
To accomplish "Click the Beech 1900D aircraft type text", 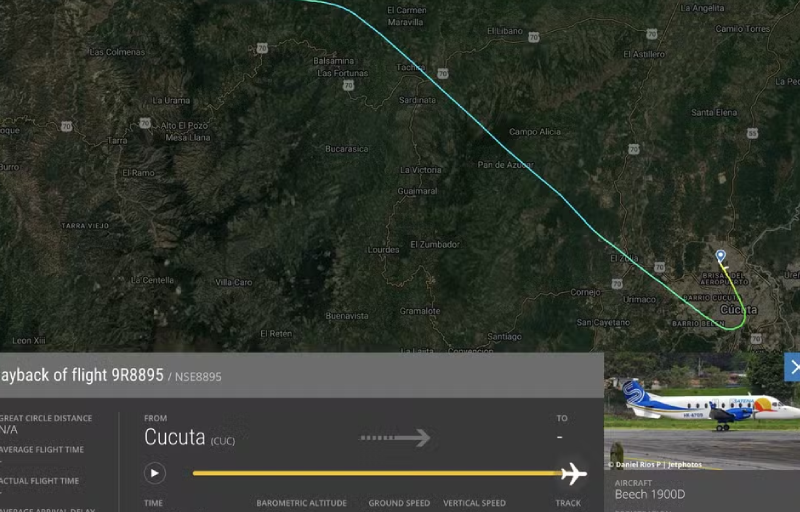I will coord(650,494).
